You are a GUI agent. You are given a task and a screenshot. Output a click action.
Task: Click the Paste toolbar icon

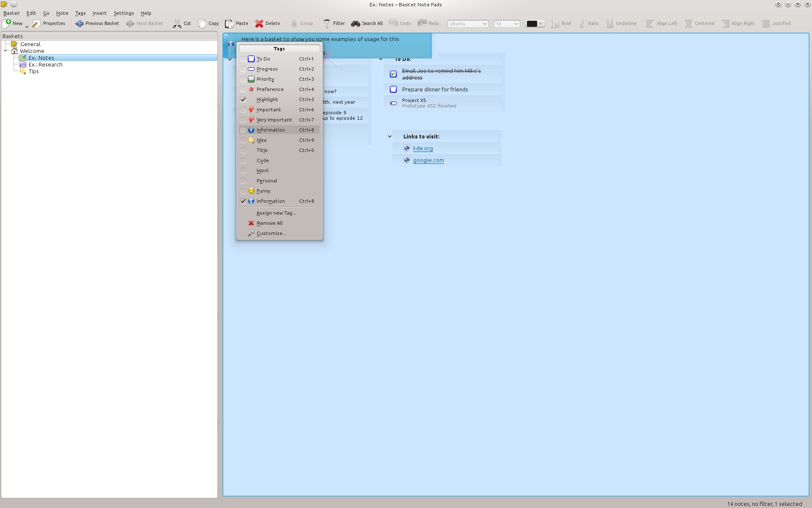229,23
